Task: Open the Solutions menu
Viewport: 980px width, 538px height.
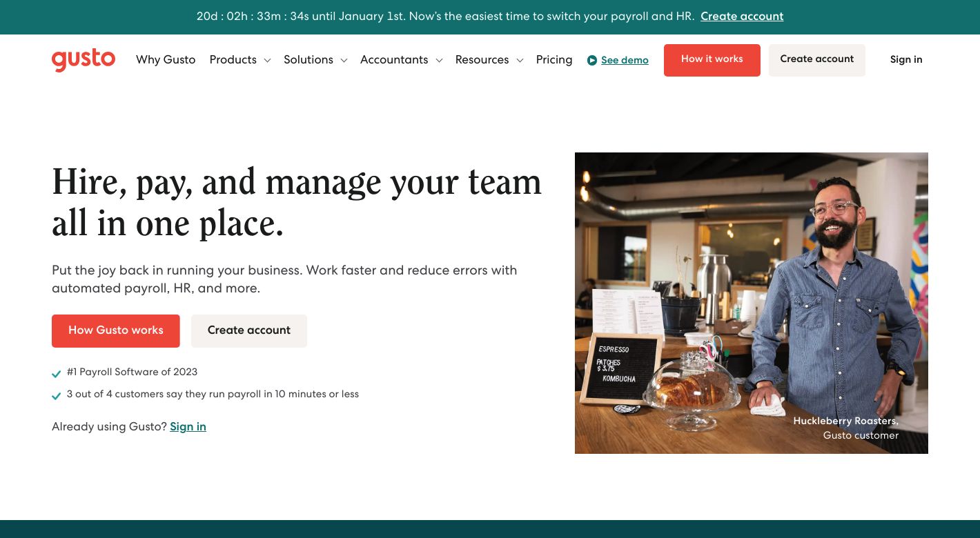Action: tap(308, 60)
